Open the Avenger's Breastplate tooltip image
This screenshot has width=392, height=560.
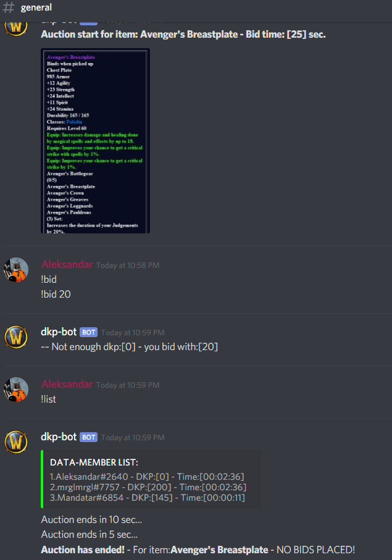click(x=95, y=141)
